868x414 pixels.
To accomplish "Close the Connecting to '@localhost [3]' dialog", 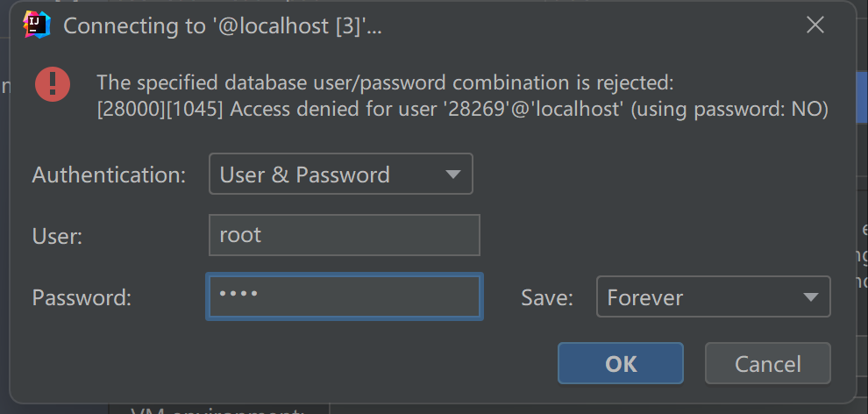I will pyautogui.click(x=815, y=25).
